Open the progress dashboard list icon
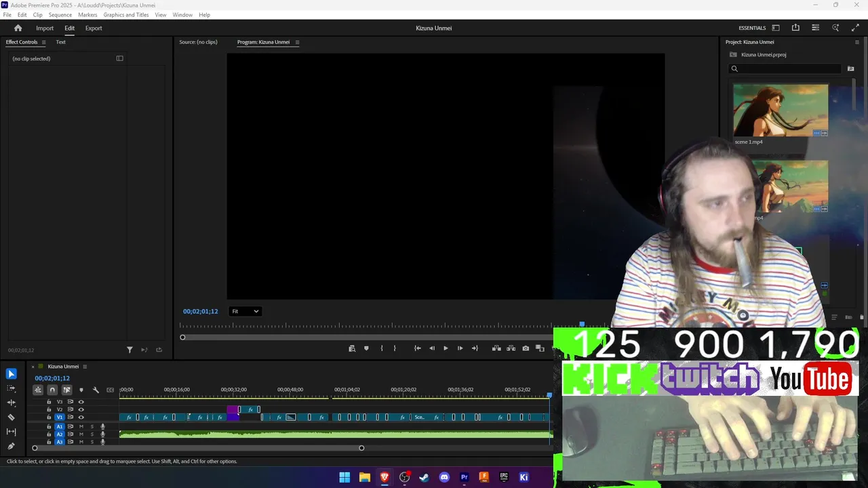This screenshot has width=868, height=488. [x=815, y=28]
